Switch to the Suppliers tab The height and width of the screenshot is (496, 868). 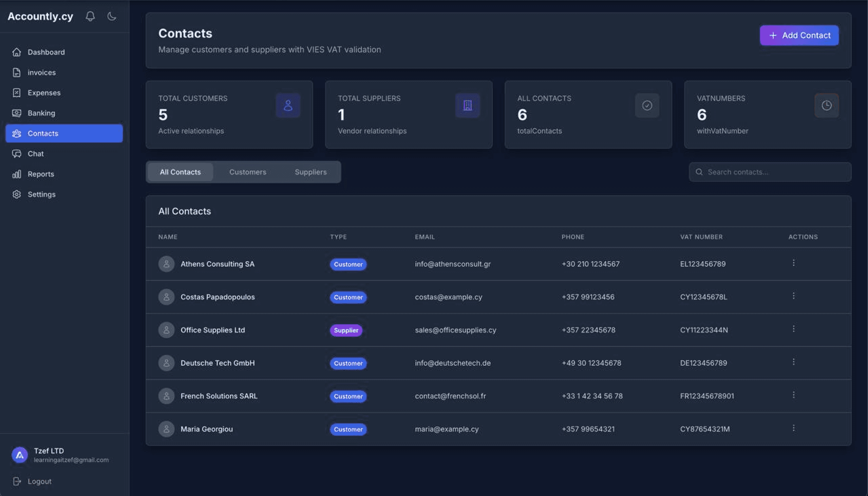click(x=310, y=172)
